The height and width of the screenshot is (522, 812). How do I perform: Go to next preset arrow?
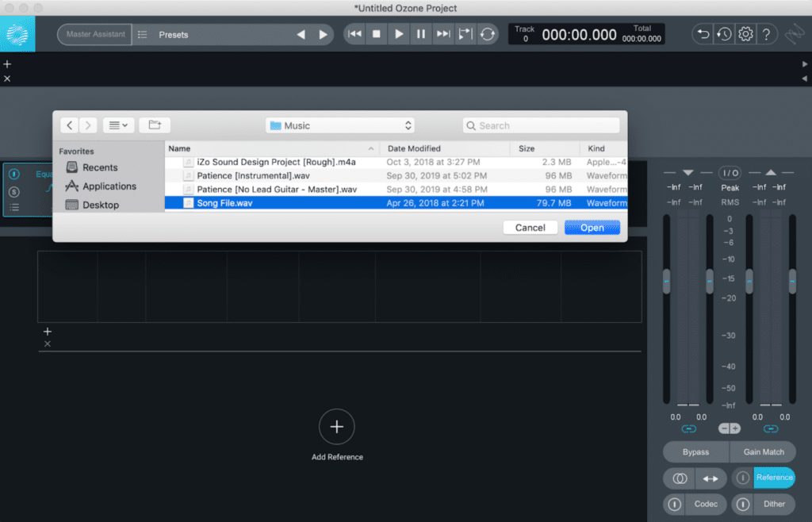[324, 35]
